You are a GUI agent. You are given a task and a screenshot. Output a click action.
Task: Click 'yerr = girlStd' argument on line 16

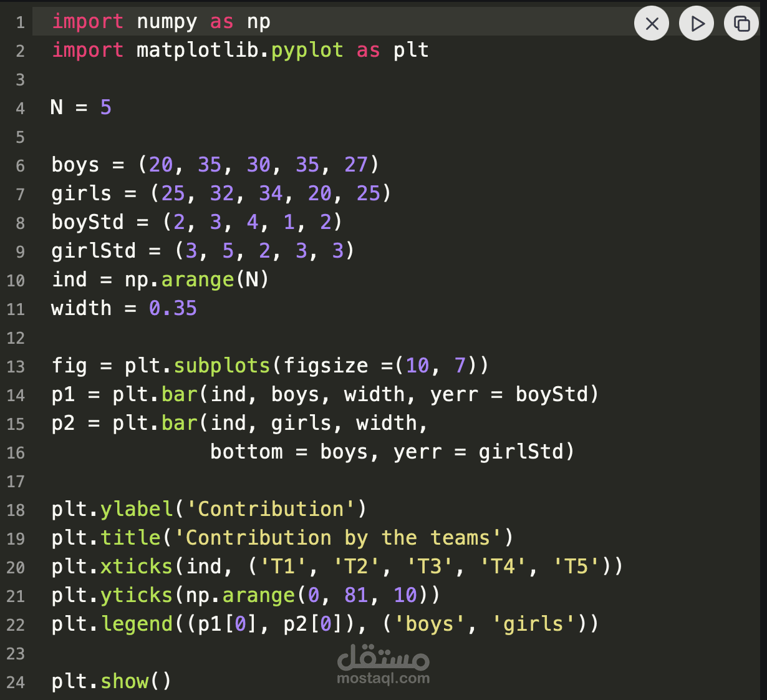point(479,452)
